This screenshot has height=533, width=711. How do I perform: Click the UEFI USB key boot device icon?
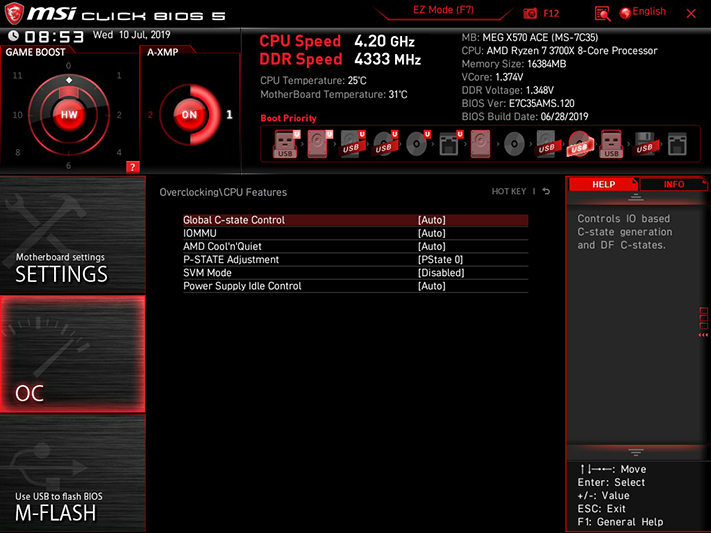coord(286,144)
